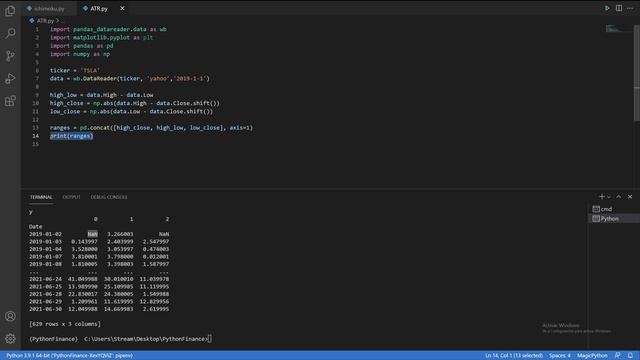Image resolution: width=640 pixels, height=360 pixels.
Task: Click line number 7 in the gutter
Action: click(37, 78)
